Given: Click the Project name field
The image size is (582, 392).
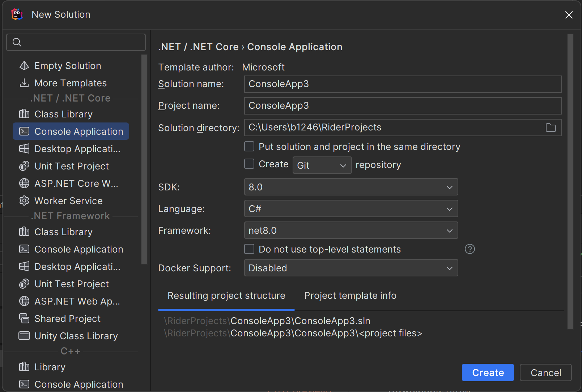Looking at the screenshot, I should [403, 106].
